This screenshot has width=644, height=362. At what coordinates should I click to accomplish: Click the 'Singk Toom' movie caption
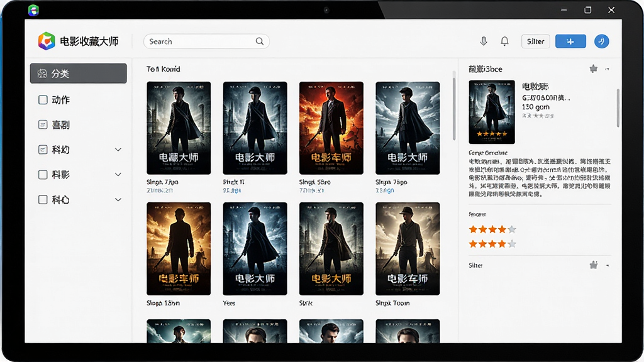pos(392,304)
